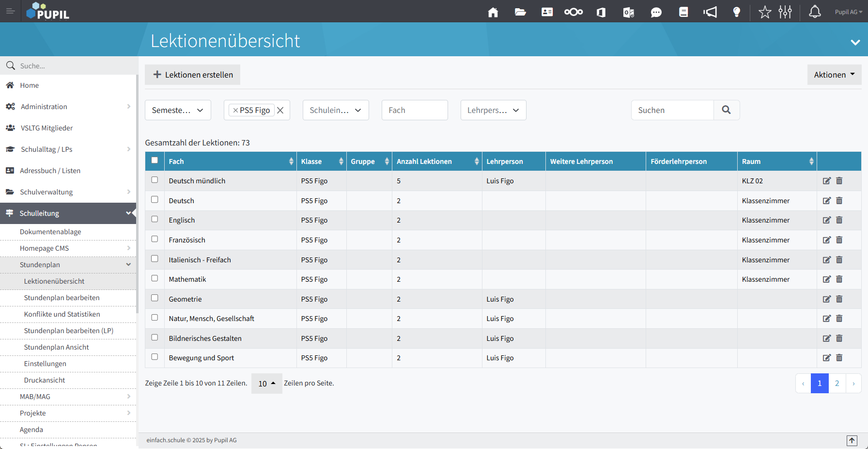Toggle the select-all checkbox in table header
868x449 pixels.
coord(155,160)
